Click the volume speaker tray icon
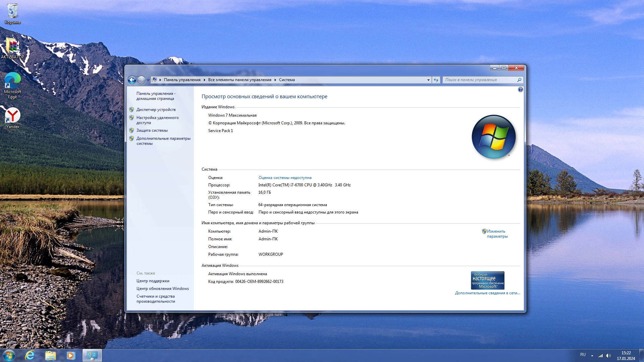Viewport: 644px width, 362px height. click(x=608, y=356)
